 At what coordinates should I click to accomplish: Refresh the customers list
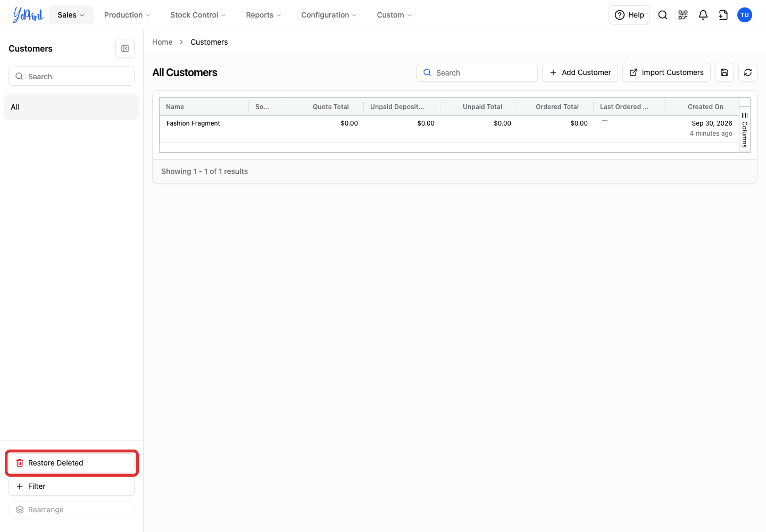pyautogui.click(x=748, y=72)
